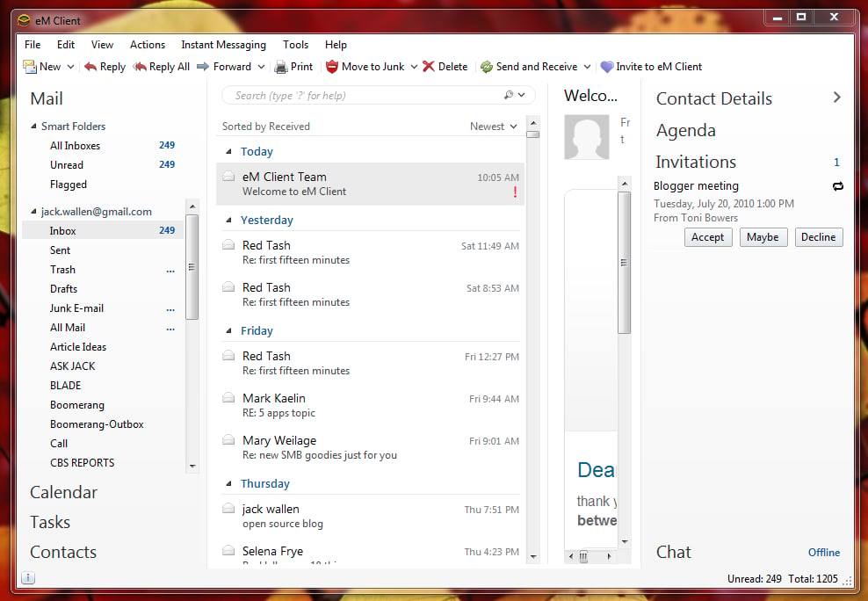Open the Forward dropdown arrow
The height and width of the screenshot is (601, 868).
click(x=261, y=67)
